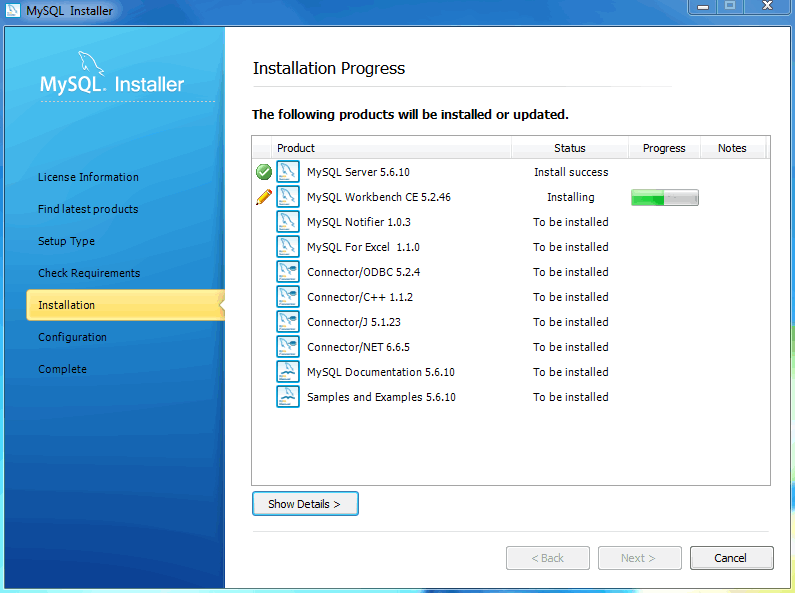Select 'Connector/J 5.1.23' product name
The height and width of the screenshot is (593, 795).
(354, 322)
